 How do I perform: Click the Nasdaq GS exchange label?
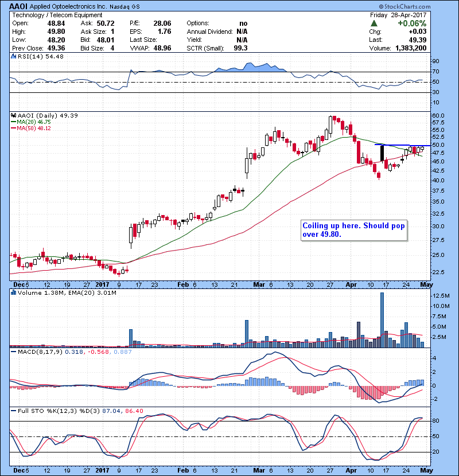point(125,7)
